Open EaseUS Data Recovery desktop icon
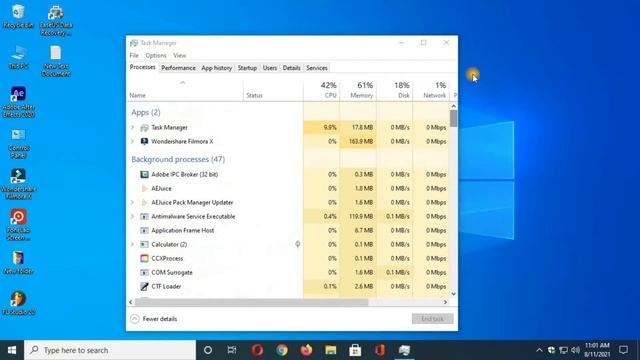 56,20
